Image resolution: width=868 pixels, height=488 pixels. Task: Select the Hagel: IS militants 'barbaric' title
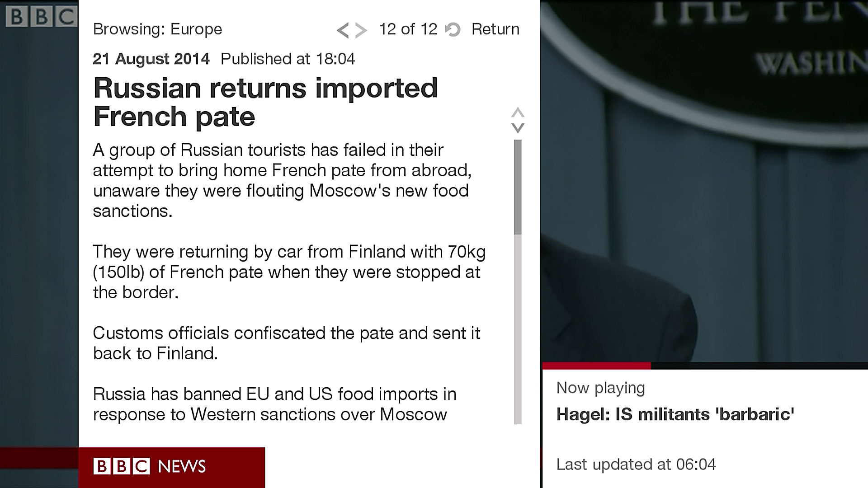pos(675,414)
